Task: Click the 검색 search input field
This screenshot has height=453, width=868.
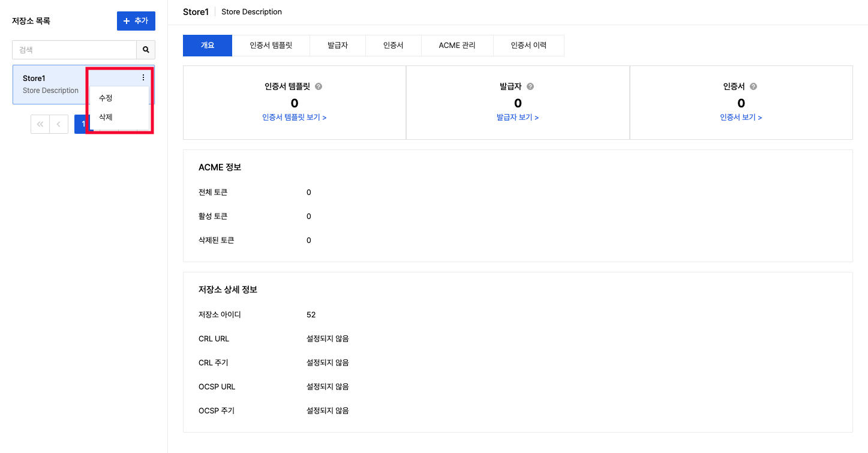Action: (x=74, y=50)
